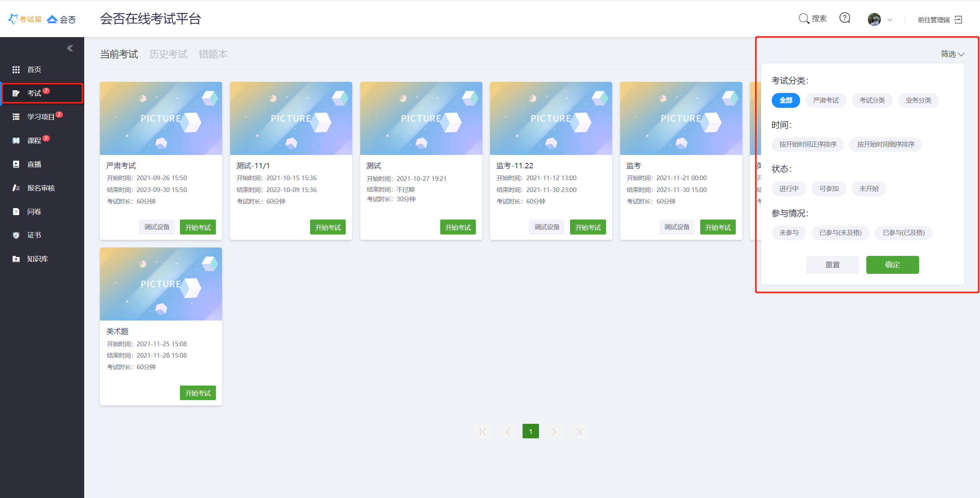Open the 首页 home grid icon

(16, 70)
